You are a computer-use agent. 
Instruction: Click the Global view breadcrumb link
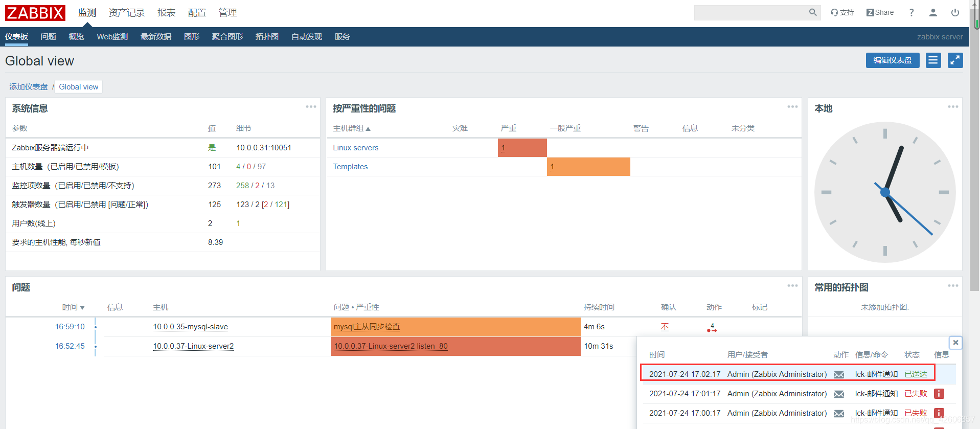pyautogui.click(x=79, y=87)
